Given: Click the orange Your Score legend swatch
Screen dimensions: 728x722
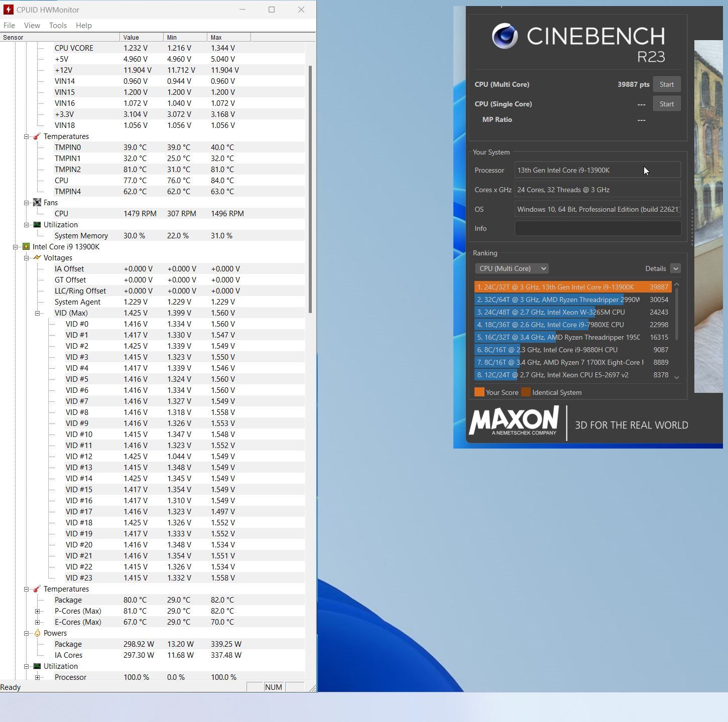Looking at the screenshot, I should [x=479, y=392].
